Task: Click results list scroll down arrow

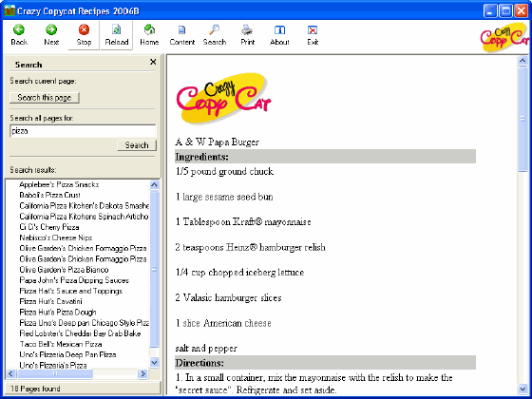Action: [154, 362]
